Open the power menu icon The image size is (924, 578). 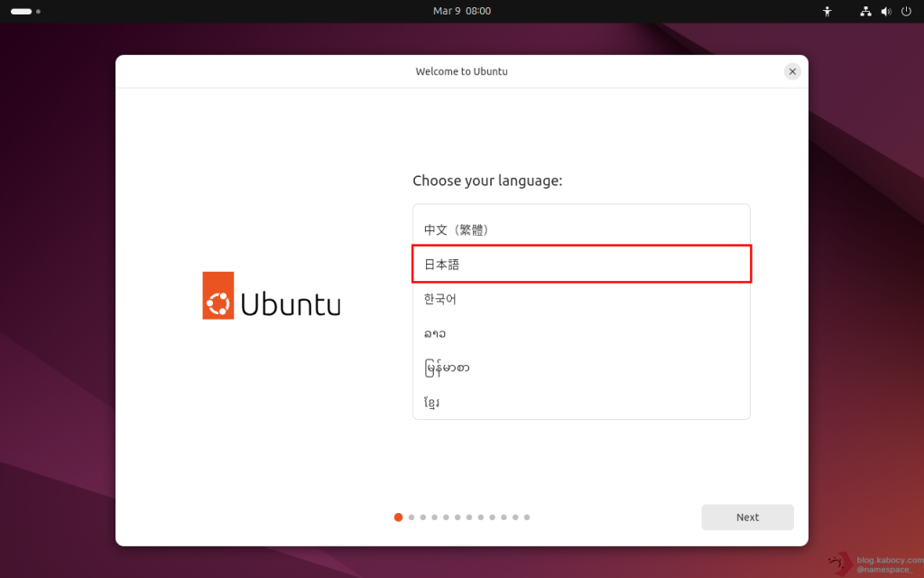(x=905, y=12)
